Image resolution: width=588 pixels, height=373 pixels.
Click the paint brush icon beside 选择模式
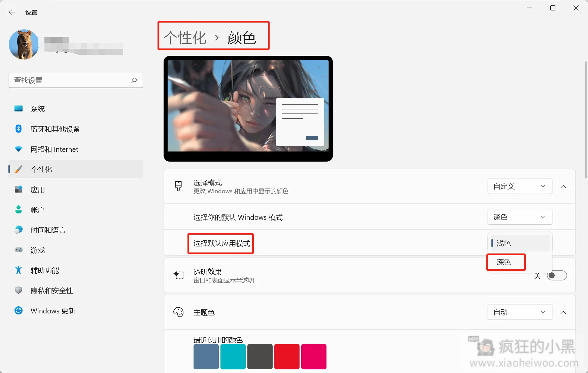click(178, 186)
